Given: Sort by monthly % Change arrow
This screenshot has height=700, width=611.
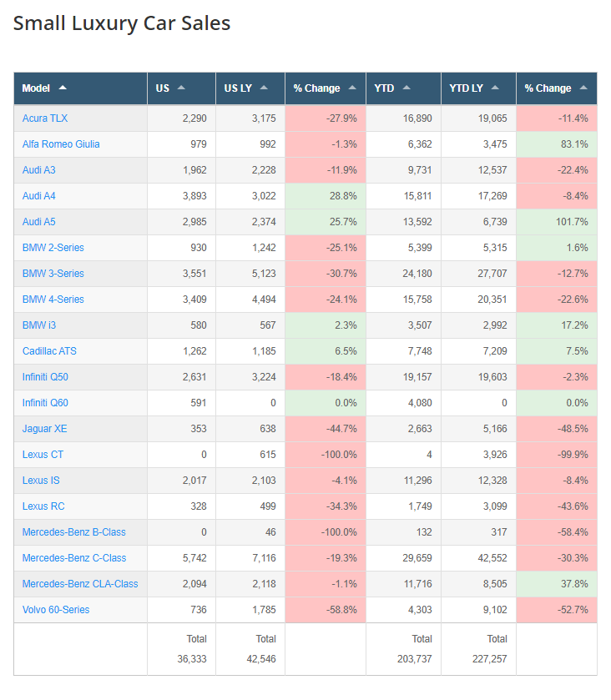Looking at the screenshot, I should (x=352, y=88).
